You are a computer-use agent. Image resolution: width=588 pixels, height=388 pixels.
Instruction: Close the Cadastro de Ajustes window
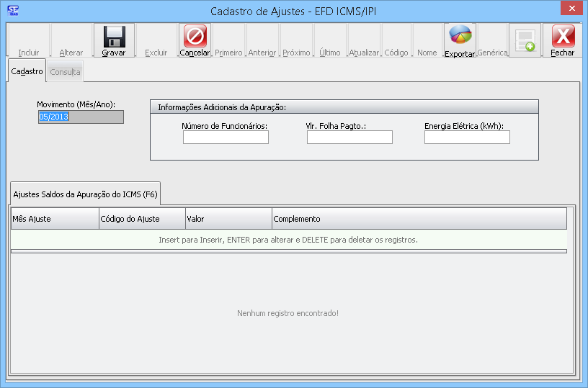(x=571, y=8)
